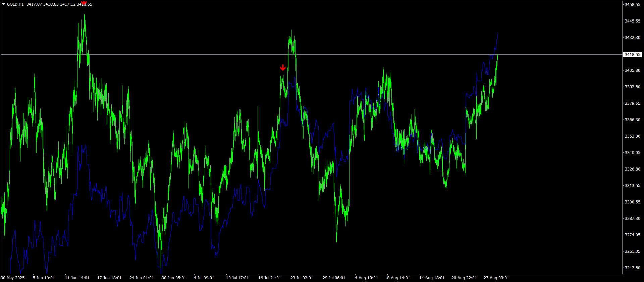This screenshot has height=282, width=644.
Task: Select the 29 Jul 06:01 time label
Action: click(x=334, y=278)
